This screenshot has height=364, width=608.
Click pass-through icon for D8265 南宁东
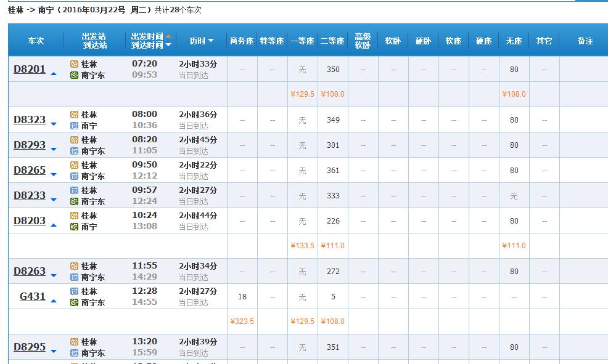coord(74,176)
